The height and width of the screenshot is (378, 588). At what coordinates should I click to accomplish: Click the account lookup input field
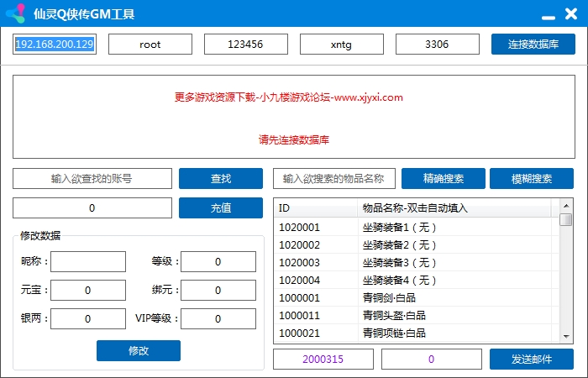coord(92,179)
